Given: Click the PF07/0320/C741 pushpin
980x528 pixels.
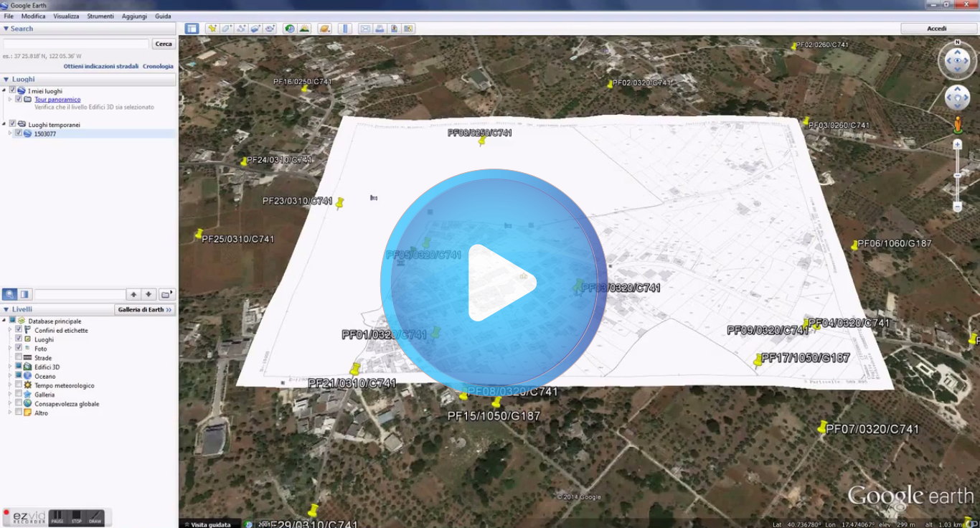Looking at the screenshot, I should 822,427.
